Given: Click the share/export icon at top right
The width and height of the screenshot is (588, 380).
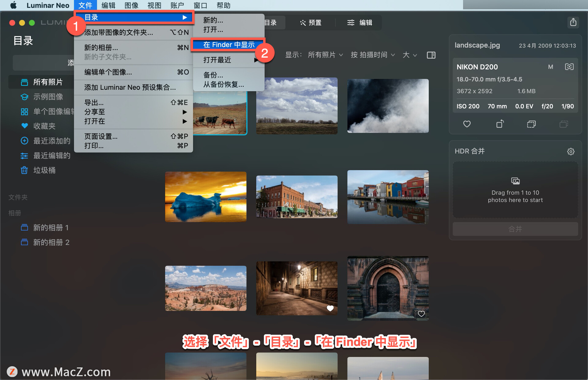Looking at the screenshot, I should (573, 22).
